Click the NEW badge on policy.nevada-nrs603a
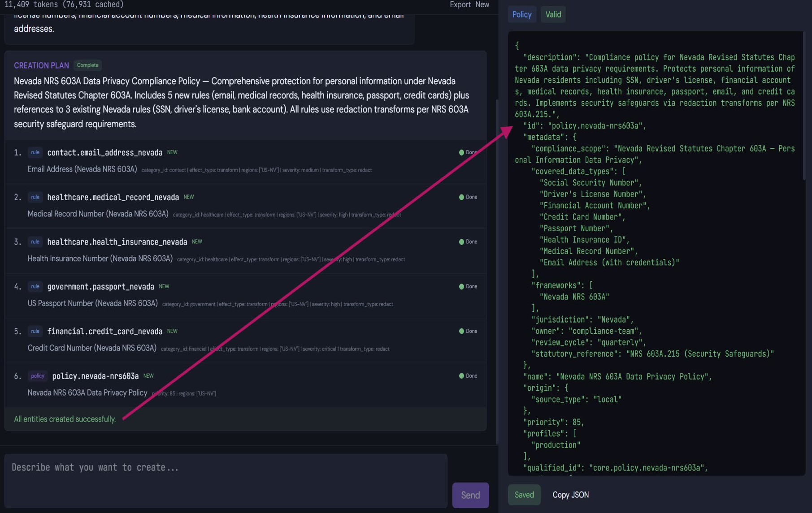 [148, 376]
